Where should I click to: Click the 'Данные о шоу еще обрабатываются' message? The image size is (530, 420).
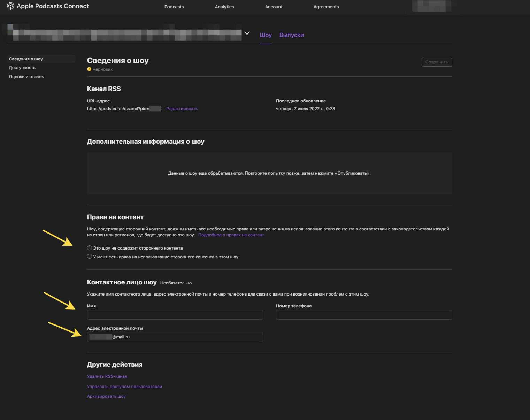point(269,173)
